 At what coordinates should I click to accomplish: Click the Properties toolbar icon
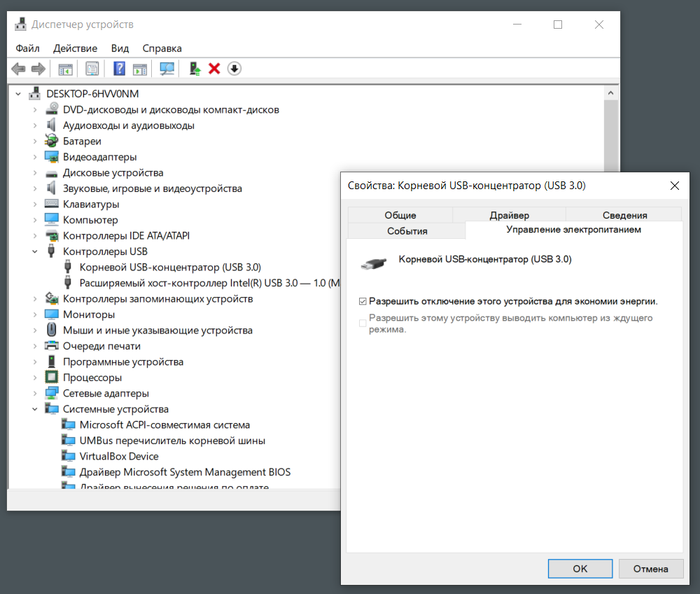[x=92, y=69]
